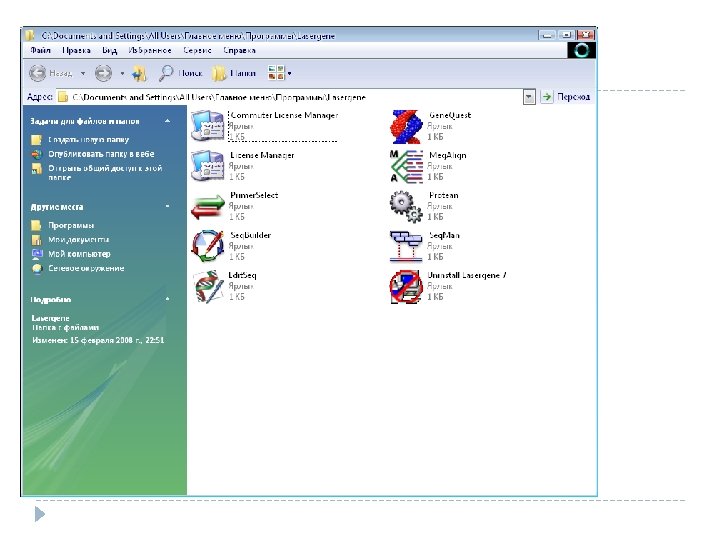Open the Файл menu
The width and height of the screenshot is (720, 540).
point(40,50)
